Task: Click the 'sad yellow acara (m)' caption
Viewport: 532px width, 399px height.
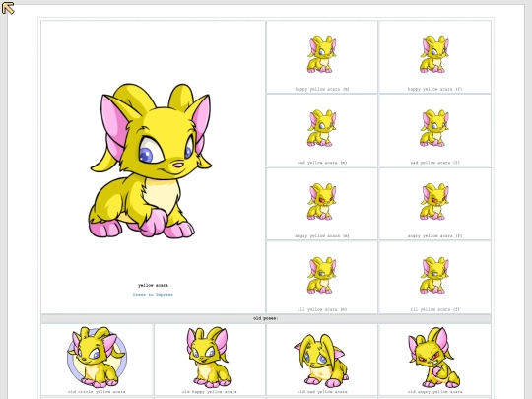Action: [322, 163]
